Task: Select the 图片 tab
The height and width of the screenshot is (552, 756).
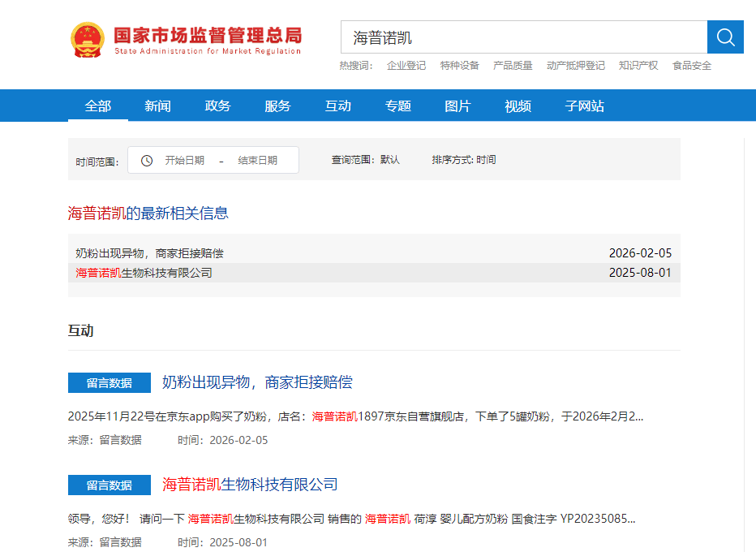Action: [x=458, y=106]
